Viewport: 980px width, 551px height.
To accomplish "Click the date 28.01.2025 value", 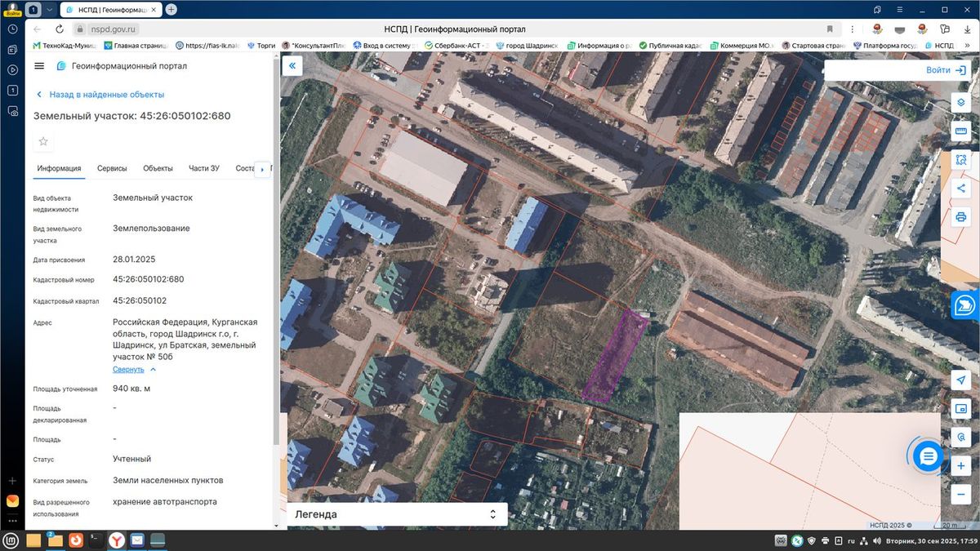I will pyautogui.click(x=134, y=259).
